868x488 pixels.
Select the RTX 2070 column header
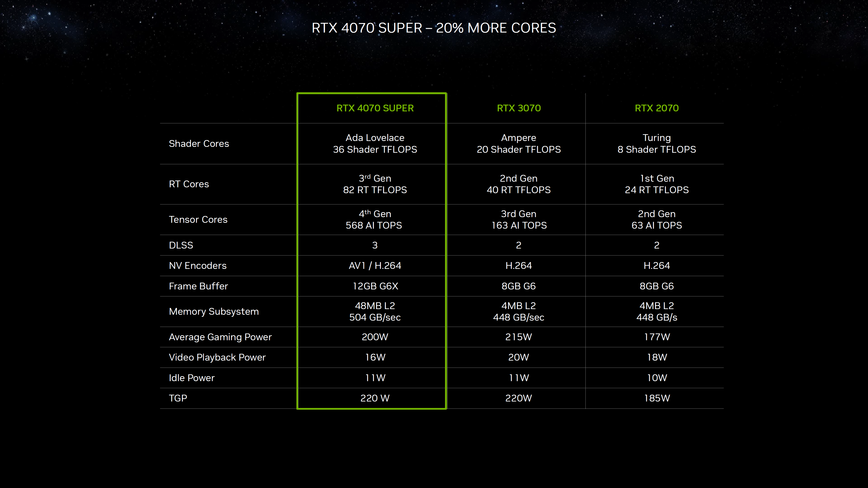656,108
